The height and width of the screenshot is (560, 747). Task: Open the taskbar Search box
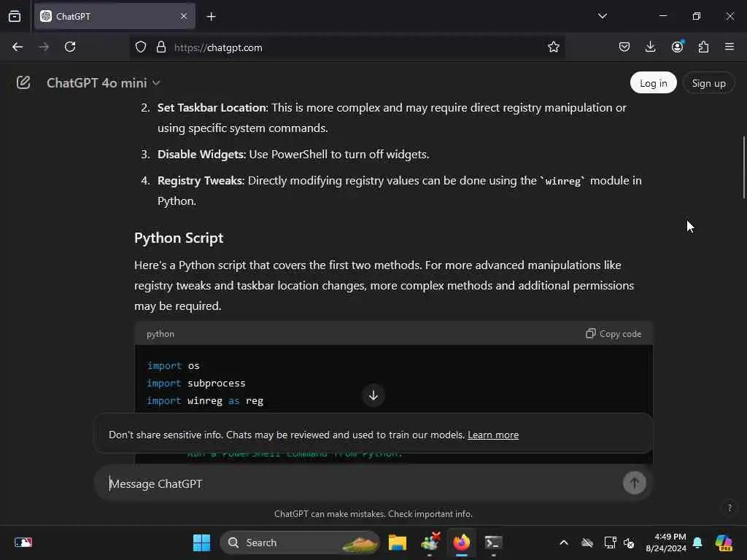(x=300, y=542)
